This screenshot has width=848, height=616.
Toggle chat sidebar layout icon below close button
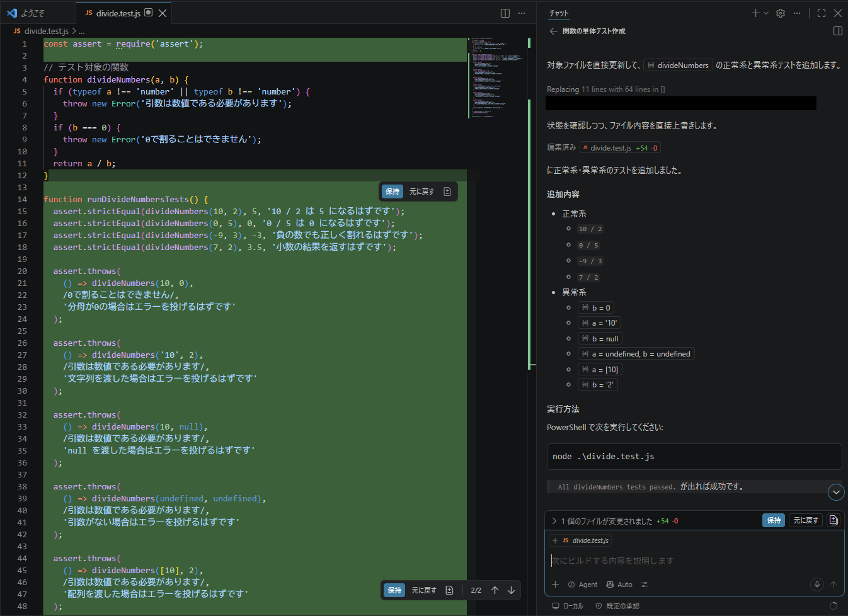coord(838,31)
